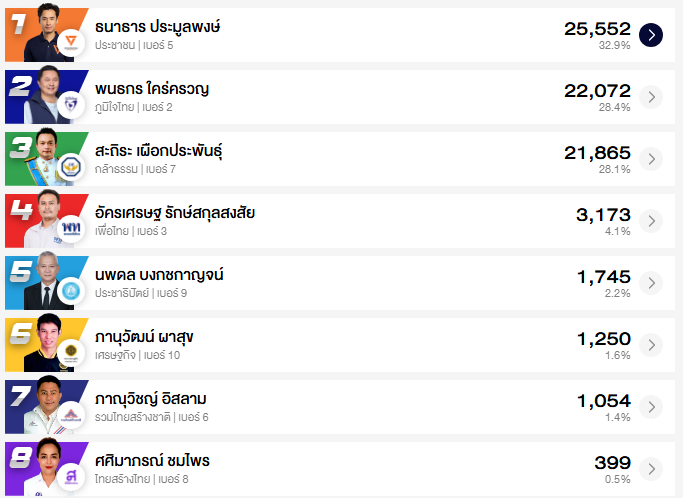The height and width of the screenshot is (498, 683).
Task: Click the 25,552 vote count
Action: [597, 29]
